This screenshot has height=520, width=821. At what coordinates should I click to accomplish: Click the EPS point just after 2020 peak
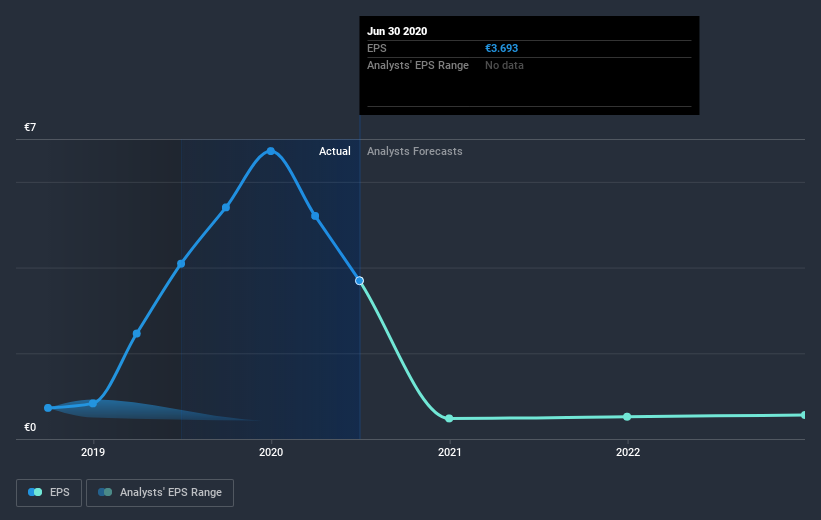315,216
